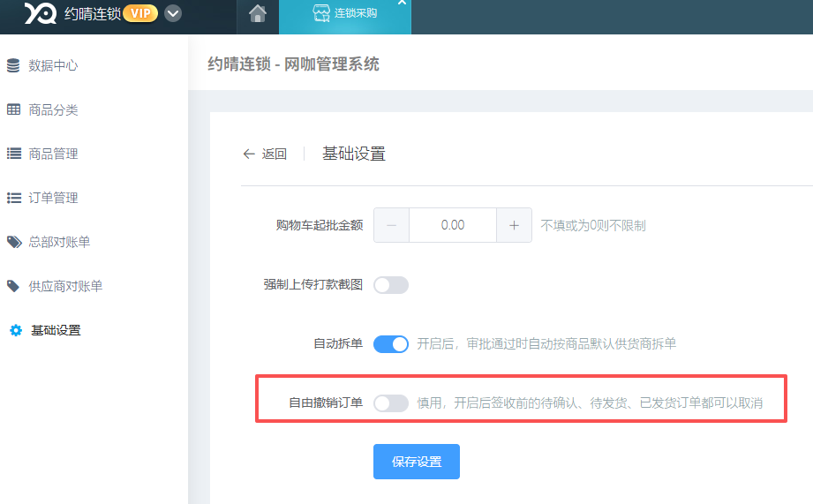Screen dimensions: 813x504
Task: Open 商品管理 menu item
Action: 53,154
